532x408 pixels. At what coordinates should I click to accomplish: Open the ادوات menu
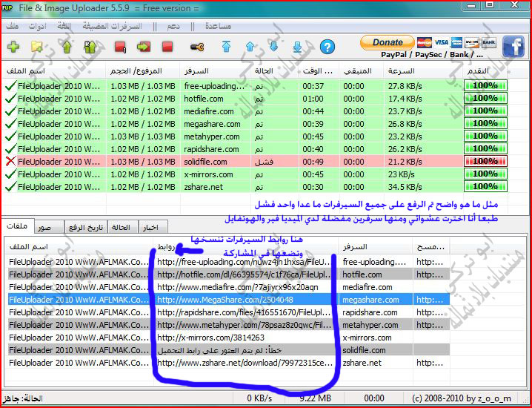37,26
